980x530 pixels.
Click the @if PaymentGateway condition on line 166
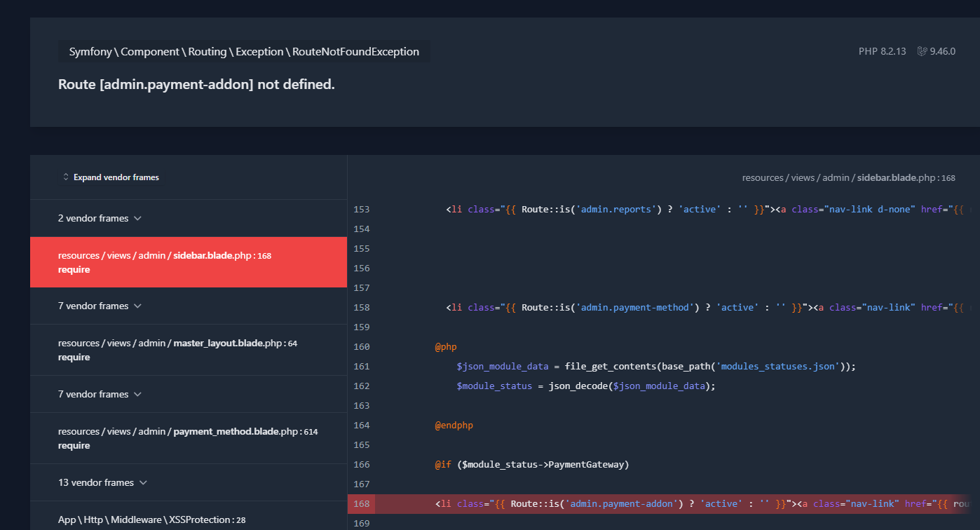click(532, 464)
